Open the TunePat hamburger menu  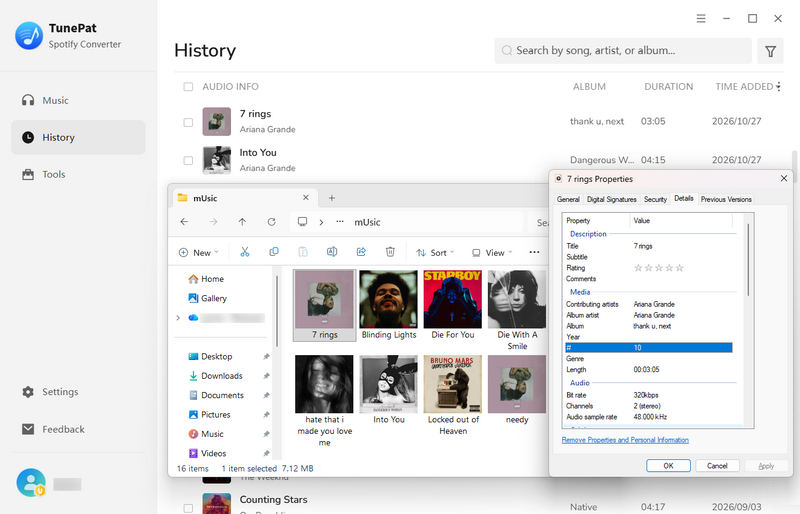701,18
